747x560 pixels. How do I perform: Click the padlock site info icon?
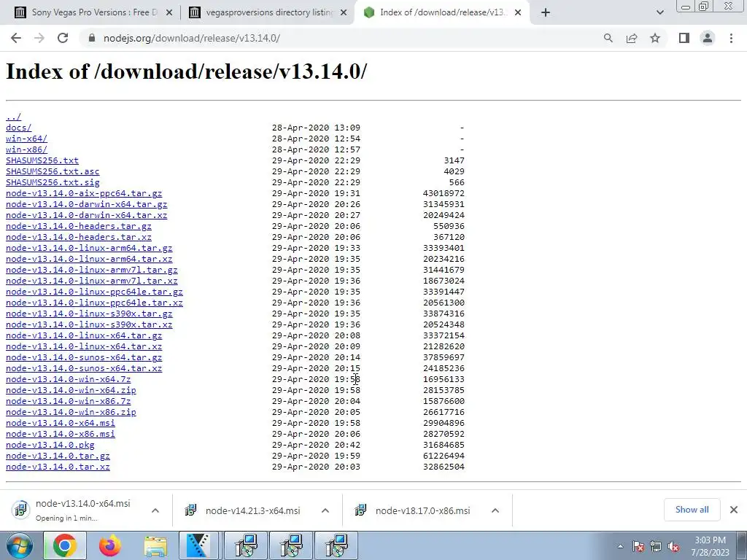point(92,38)
